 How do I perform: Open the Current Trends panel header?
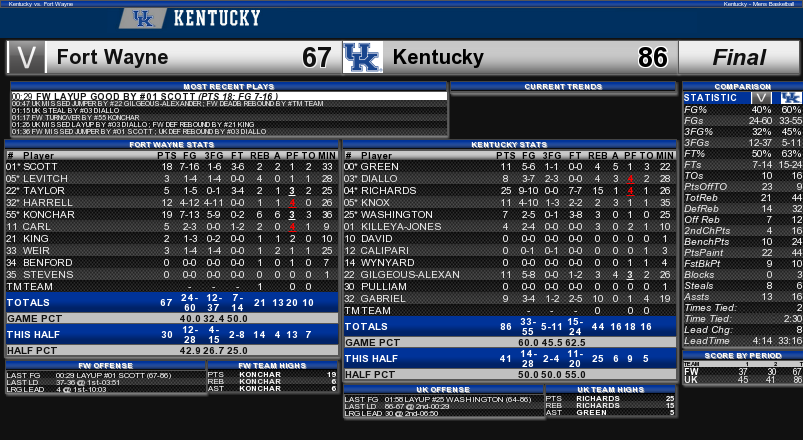pyautogui.click(x=563, y=87)
